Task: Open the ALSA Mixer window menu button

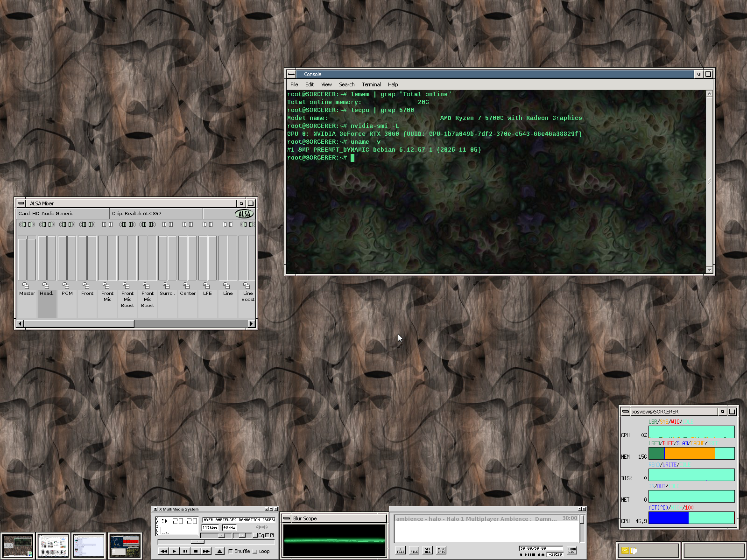Action: pos(21,203)
